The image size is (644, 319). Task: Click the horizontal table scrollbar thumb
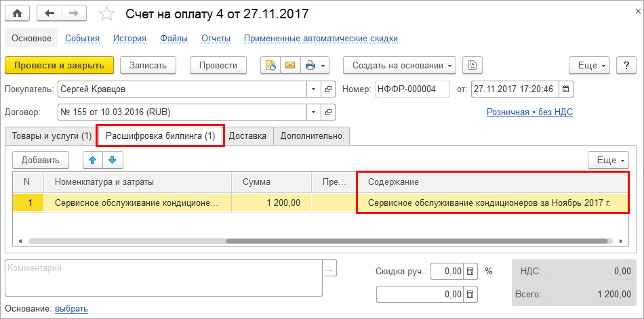coord(418,241)
